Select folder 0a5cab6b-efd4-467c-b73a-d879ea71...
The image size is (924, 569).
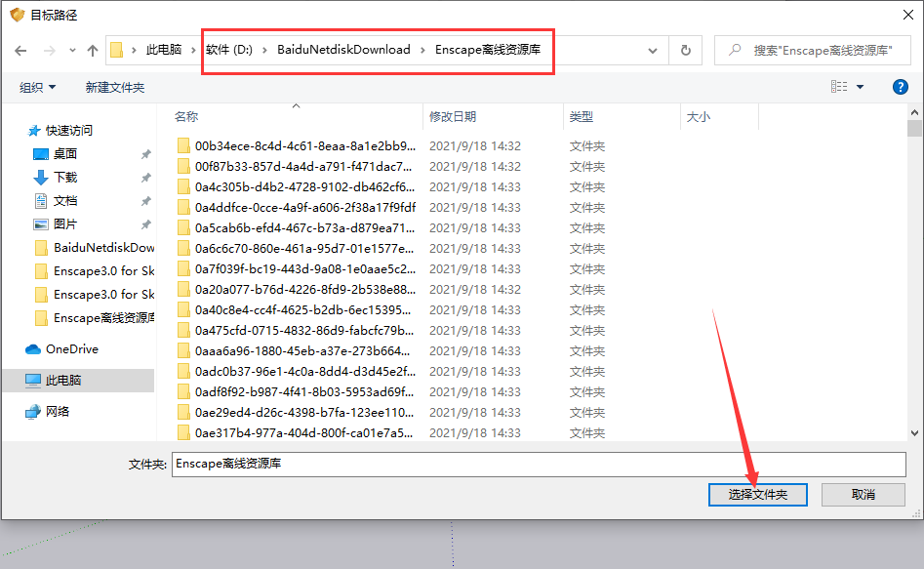(x=304, y=228)
